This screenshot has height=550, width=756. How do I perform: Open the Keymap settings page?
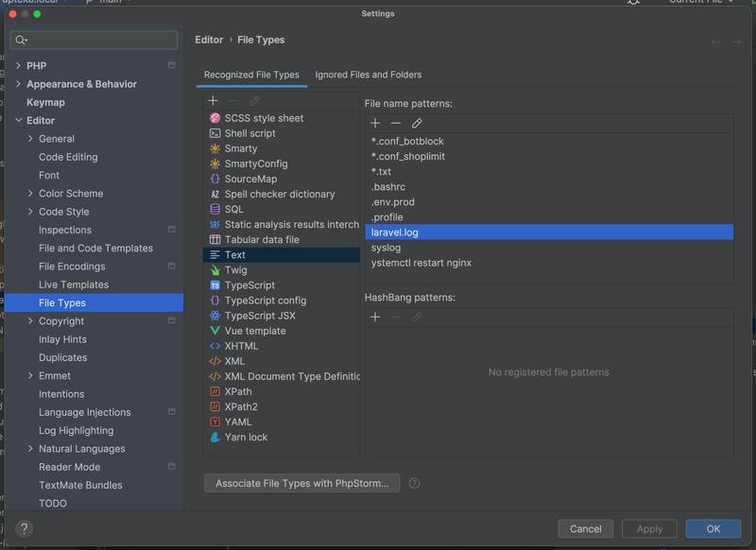tap(45, 102)
